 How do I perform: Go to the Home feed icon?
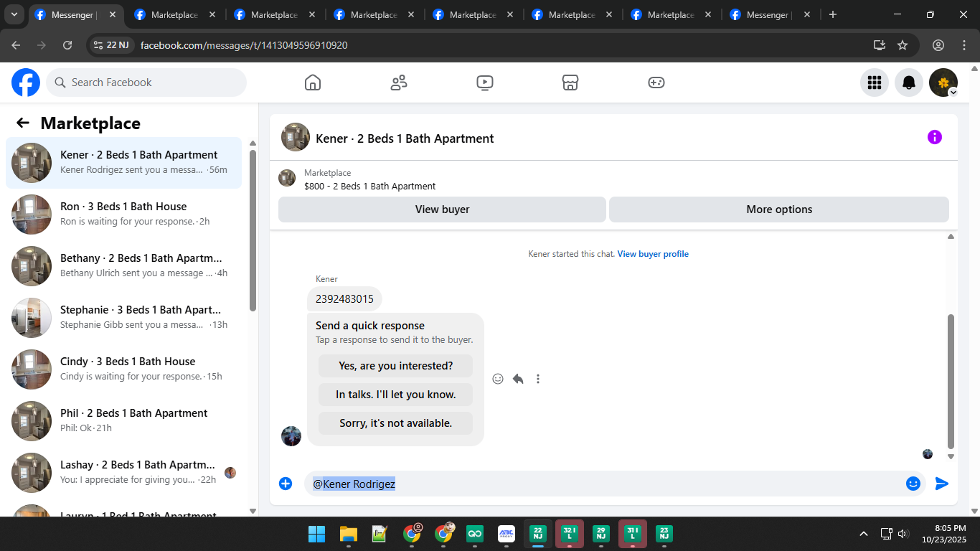click(x=313, y=83)
